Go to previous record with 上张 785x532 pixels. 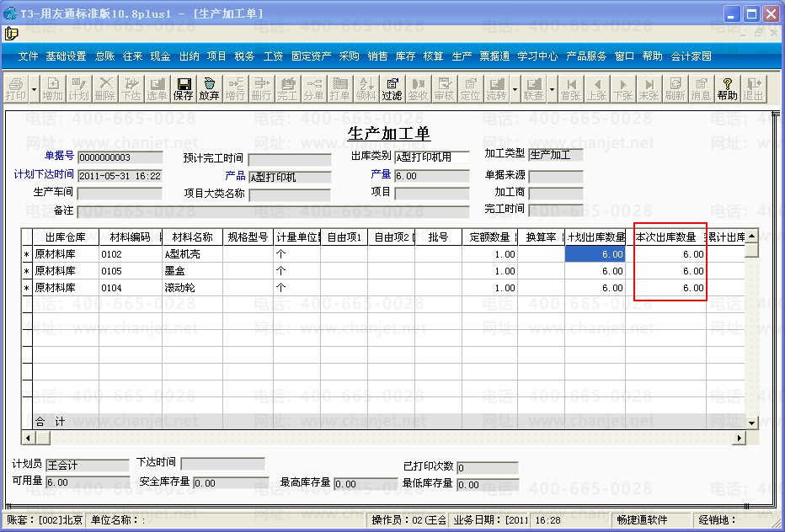(597, 88)
